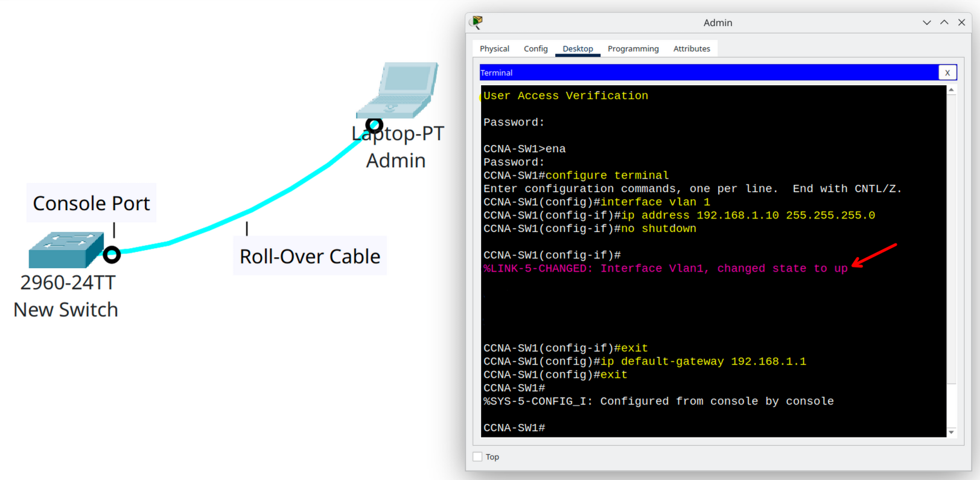Click the Console Port note label
980x480 pixels.
pos(91,203)
